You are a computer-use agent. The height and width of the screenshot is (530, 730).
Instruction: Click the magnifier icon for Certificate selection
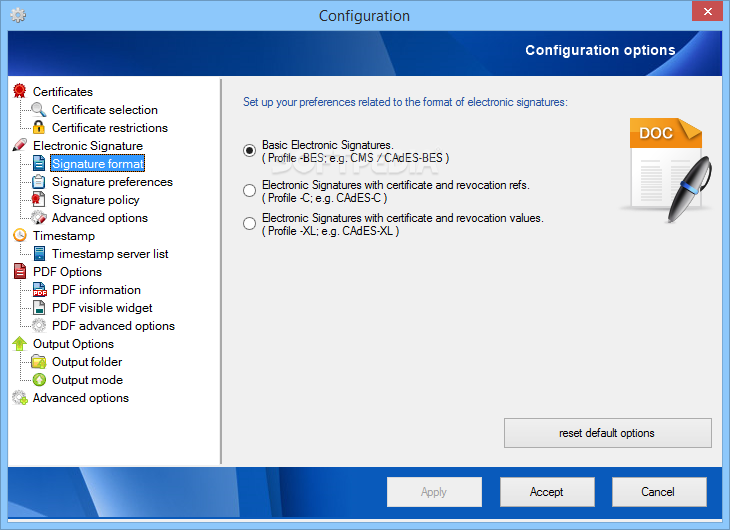pos(39,109)
